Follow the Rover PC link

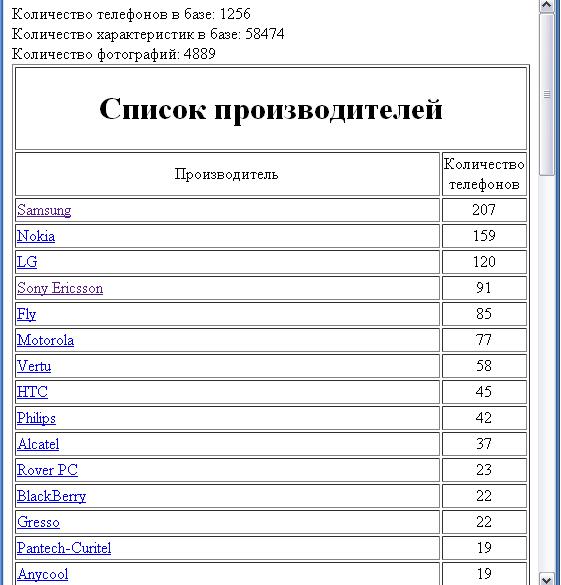(x=47, y=470)
